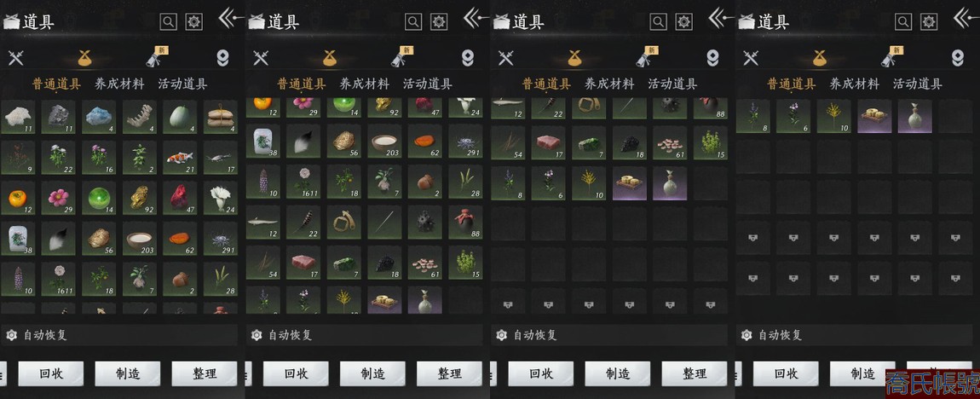Screen dimensions: 980x399
Task: Click a locked inventory slot in the rightmost panel
Action: [x=753, y=238]
